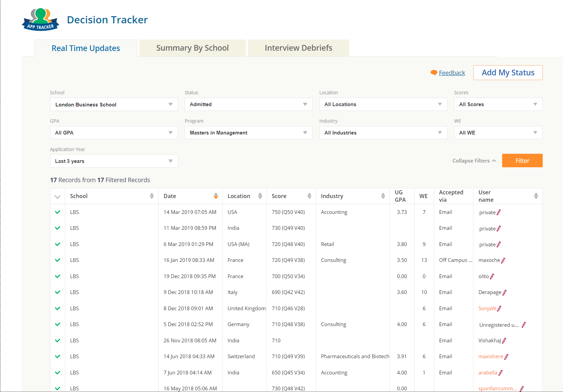Switch to the Summary By School tab
The width and height of the screenshot is (563, 392).
[192, 48]
